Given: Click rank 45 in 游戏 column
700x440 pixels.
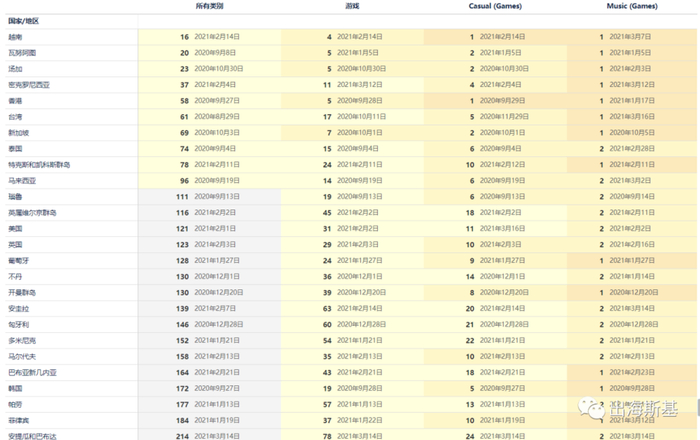Looking at the screenshot, I should coord(327,213).
